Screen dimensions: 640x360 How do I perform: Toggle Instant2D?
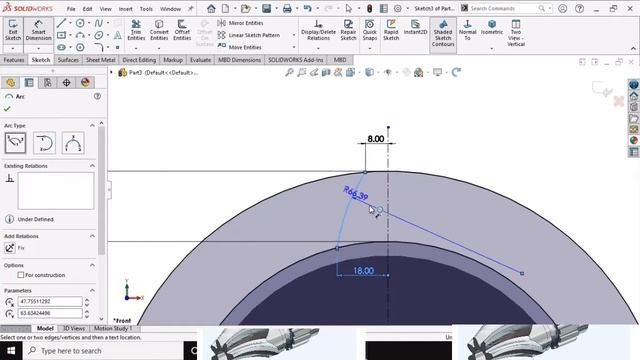click(x=415, y=27)
